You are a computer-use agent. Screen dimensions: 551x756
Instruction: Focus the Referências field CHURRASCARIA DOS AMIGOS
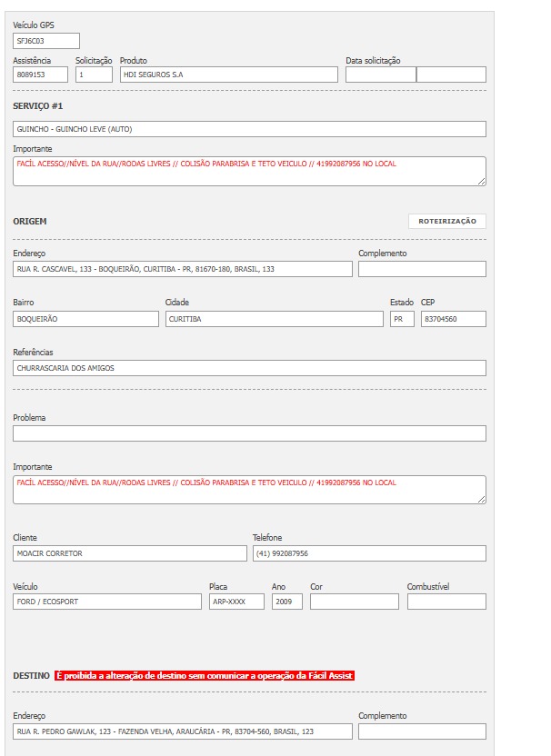click(x=249, y=368)
